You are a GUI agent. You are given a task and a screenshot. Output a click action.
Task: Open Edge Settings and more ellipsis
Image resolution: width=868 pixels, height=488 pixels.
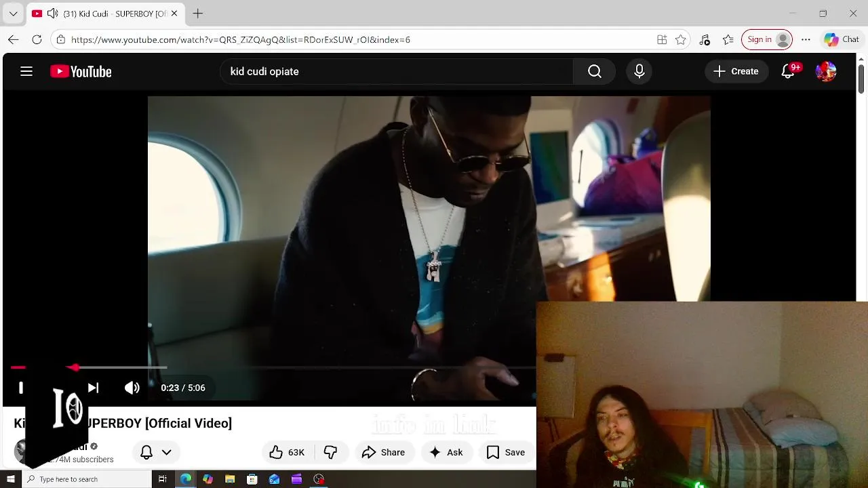pos(806,39)
